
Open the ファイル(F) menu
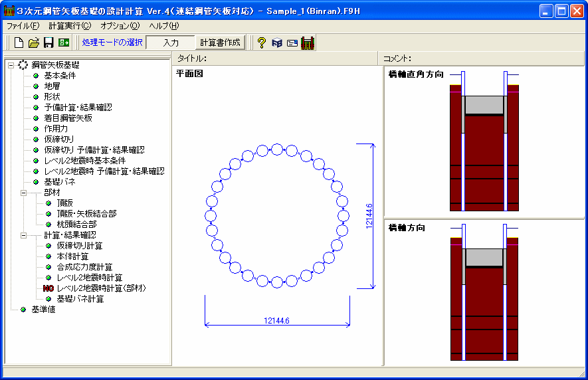[x=23, y=26]
